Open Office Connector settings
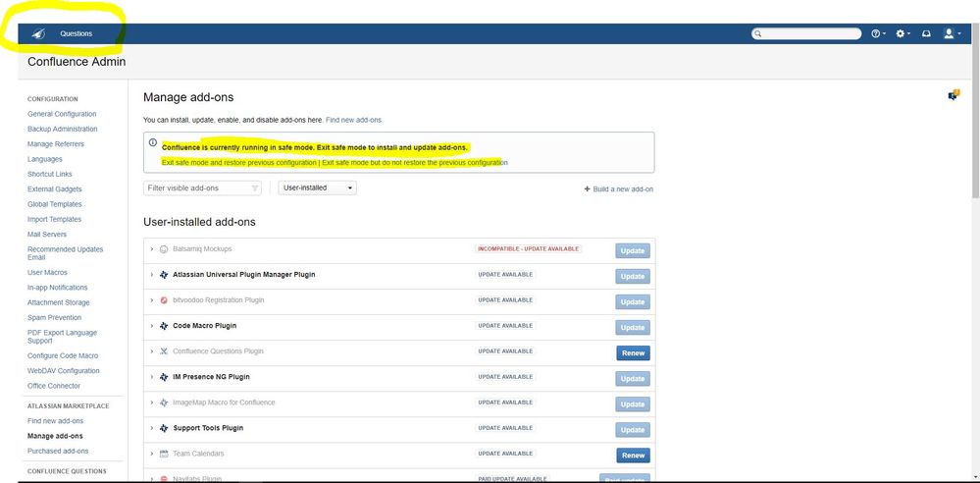The width and height of the screenshot is (980, 483). 54,386
